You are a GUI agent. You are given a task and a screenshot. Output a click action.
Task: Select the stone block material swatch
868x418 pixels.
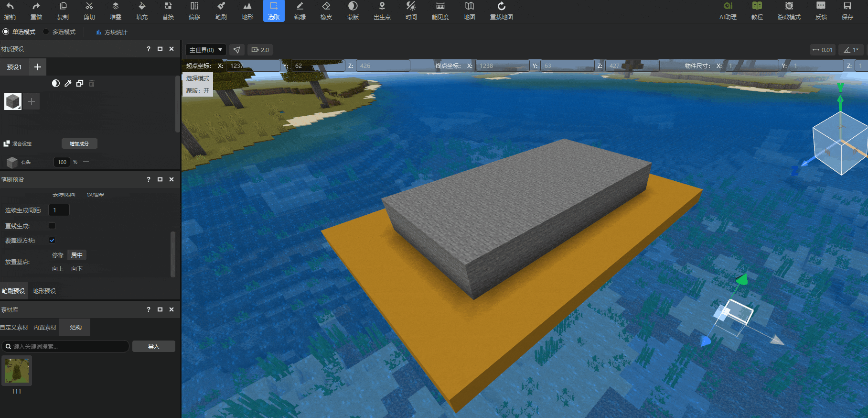click(x=13, y=101)
